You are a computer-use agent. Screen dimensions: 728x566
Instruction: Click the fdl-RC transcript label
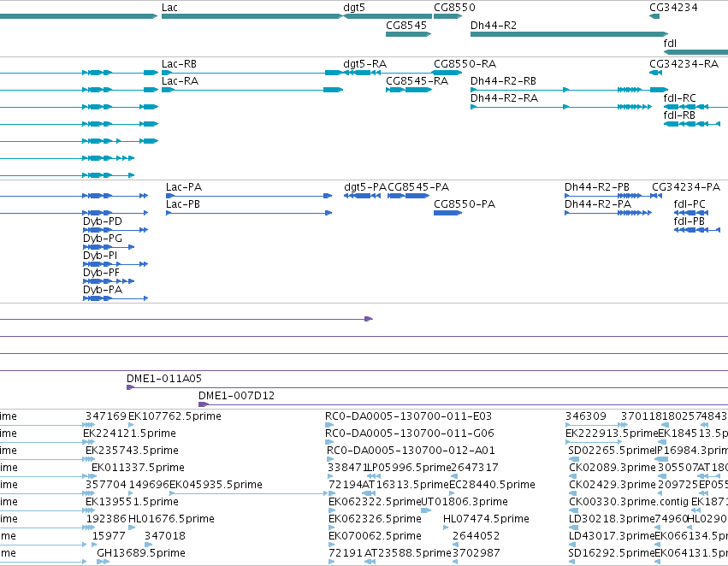pyautogui.click(x=680, y=98)
